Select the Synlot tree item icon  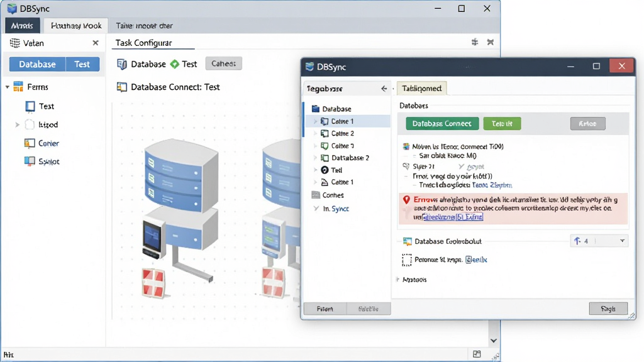pos(30,162)
